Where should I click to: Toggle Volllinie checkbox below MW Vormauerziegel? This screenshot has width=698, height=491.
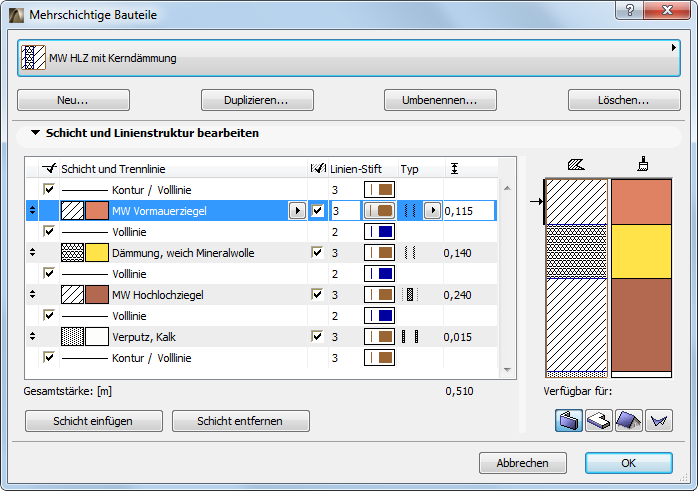[x=49, y=231]
